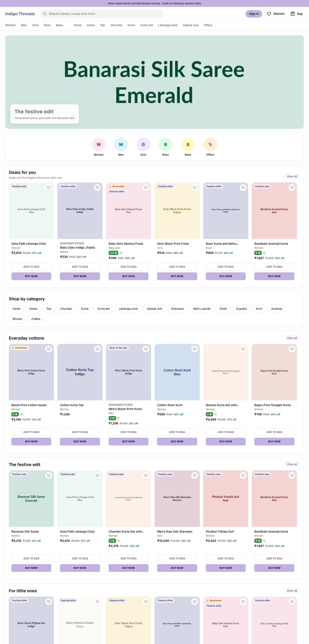Image resolution: width=309 pixels, height=644 pixels.
Task: Toggle wishlist heart on Gota Patti Lehenga Choli deal
Action: tap(49, 188)
